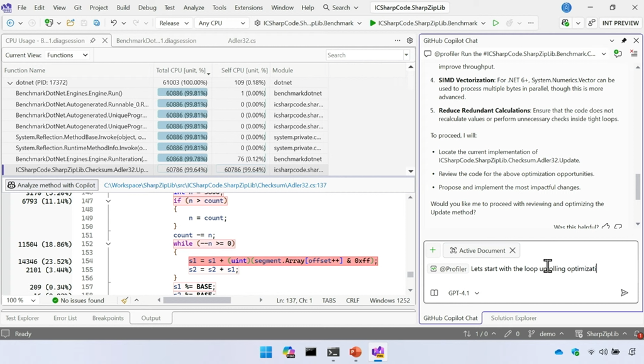Open the book icon beside GPT-4.1
Image resolution: width=644 pixels, height=364 pixels.
434,293
